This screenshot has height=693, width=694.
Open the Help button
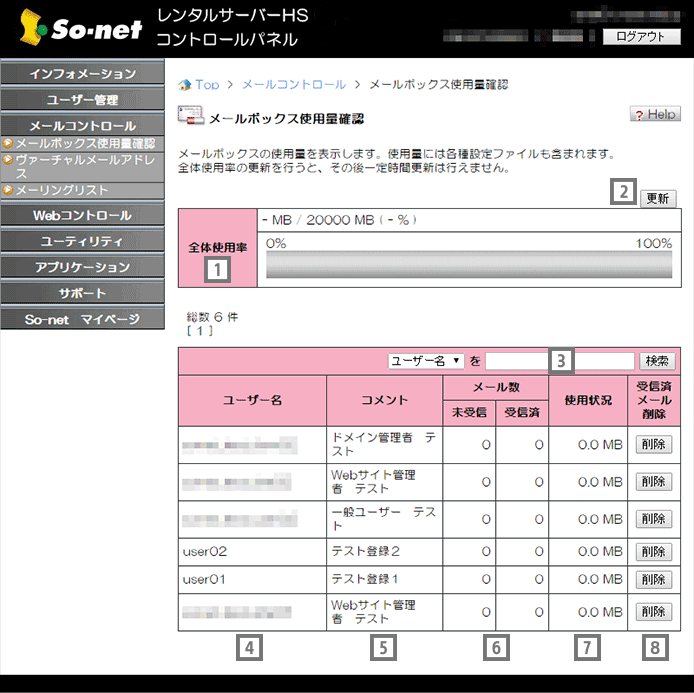pyautogui.click(x=655, y=114)
